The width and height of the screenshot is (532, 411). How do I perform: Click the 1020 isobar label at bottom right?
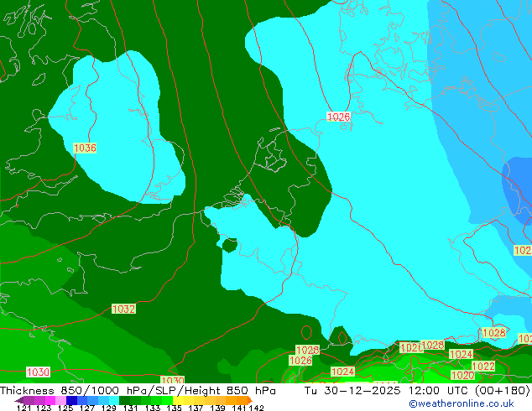(x=463, y=376)
